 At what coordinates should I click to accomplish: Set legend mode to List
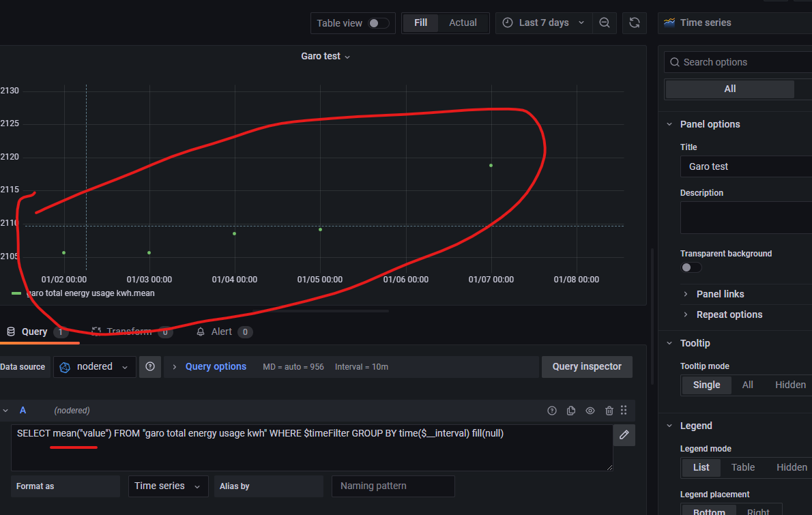click(701, 467)
